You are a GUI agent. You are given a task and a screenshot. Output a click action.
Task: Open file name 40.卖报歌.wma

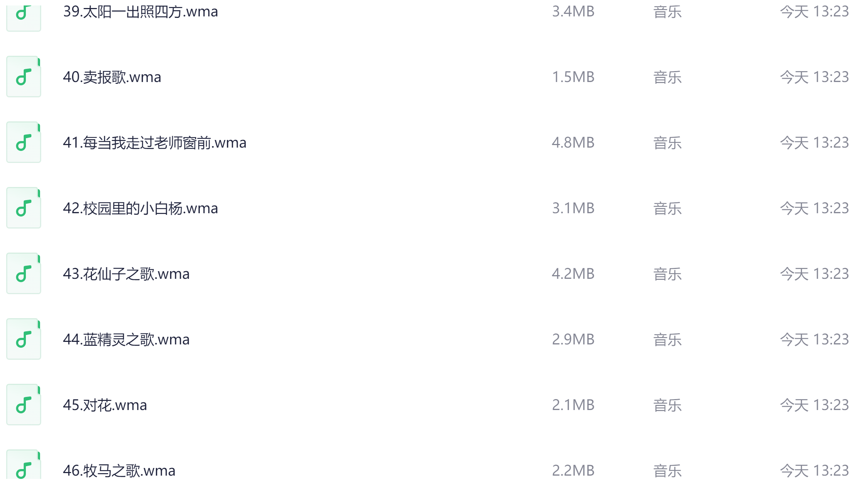coord(112,77)
